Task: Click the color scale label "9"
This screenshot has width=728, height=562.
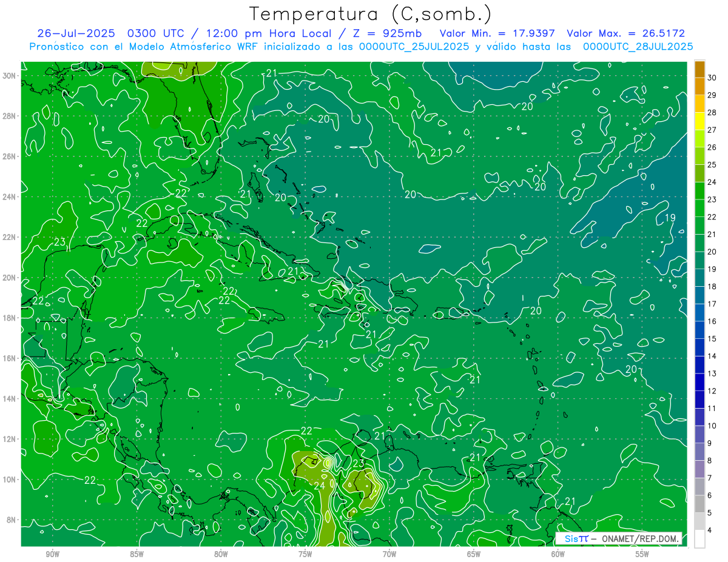Action: 710,443
